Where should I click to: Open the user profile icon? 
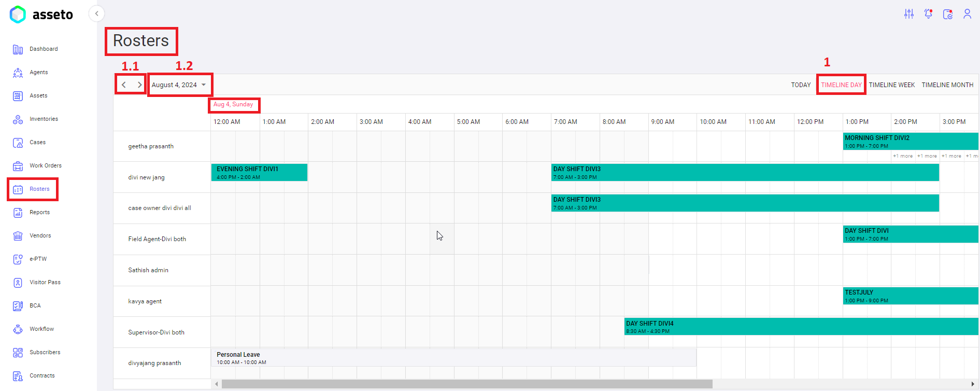coord(967,14)
